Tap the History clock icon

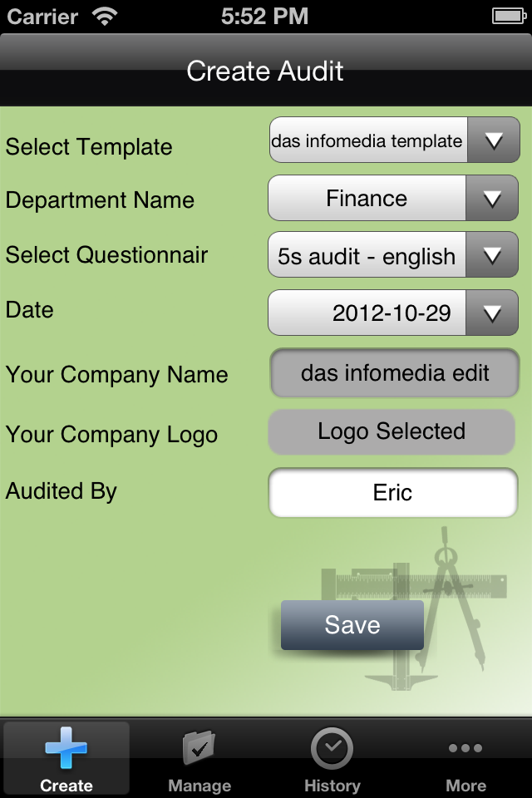(x=332, y=747)
